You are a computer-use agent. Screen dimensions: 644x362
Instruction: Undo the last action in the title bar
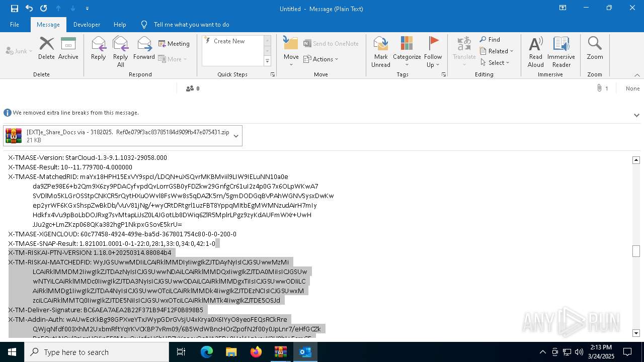(x=29, y=9)
